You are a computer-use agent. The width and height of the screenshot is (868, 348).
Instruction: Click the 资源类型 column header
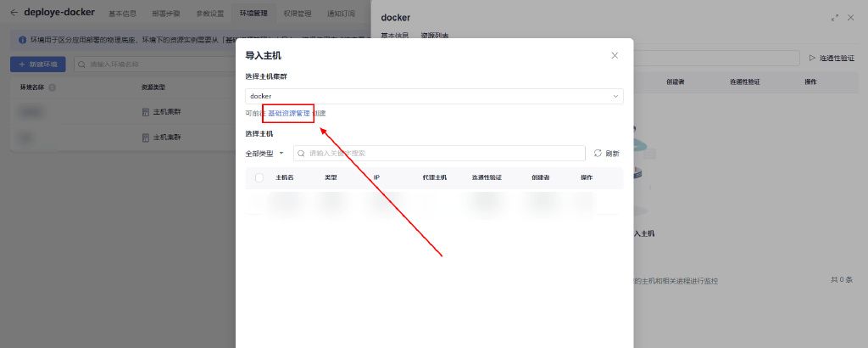pos(153,87)
